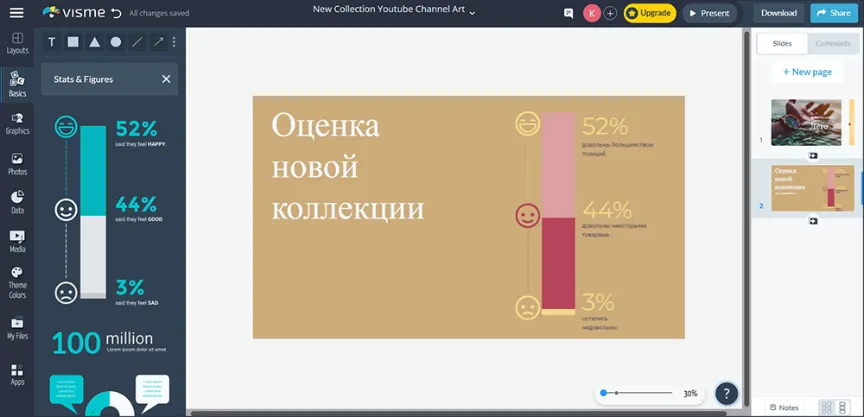Open the comments chat icon
This screenshot has height=417, width=864.
tap(569, 13)
